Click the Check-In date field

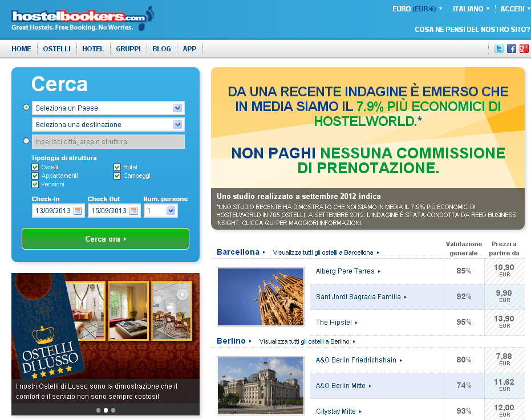coord(58,211)
